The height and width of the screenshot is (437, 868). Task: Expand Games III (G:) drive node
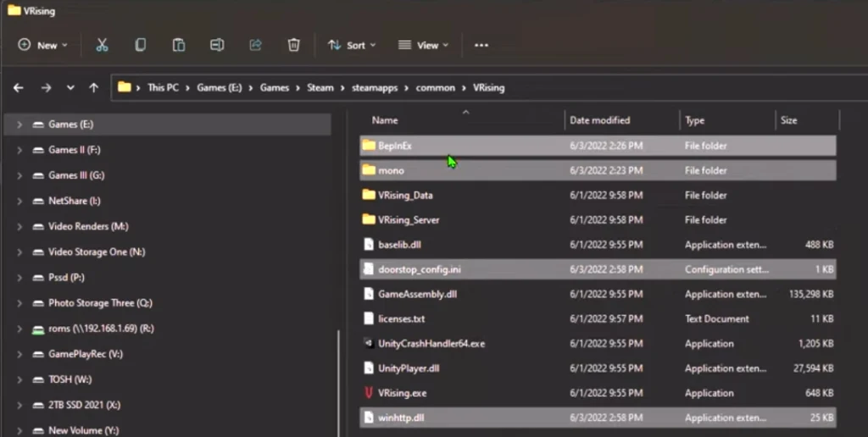click(x=19, y=175)
